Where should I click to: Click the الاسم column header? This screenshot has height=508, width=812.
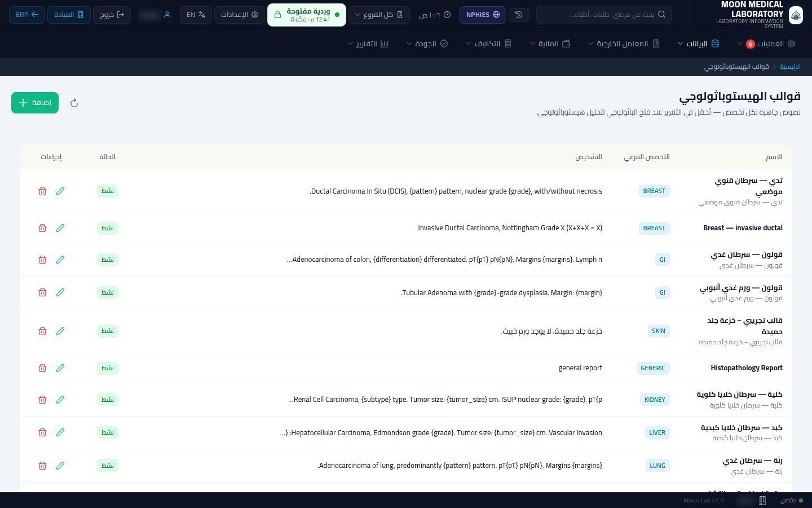click(774, 157)
